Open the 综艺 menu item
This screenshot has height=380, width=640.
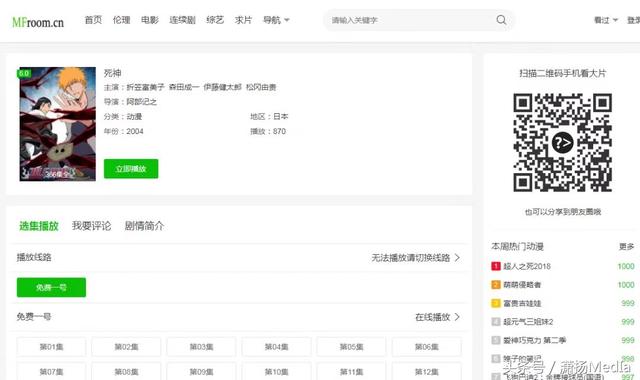215,20
